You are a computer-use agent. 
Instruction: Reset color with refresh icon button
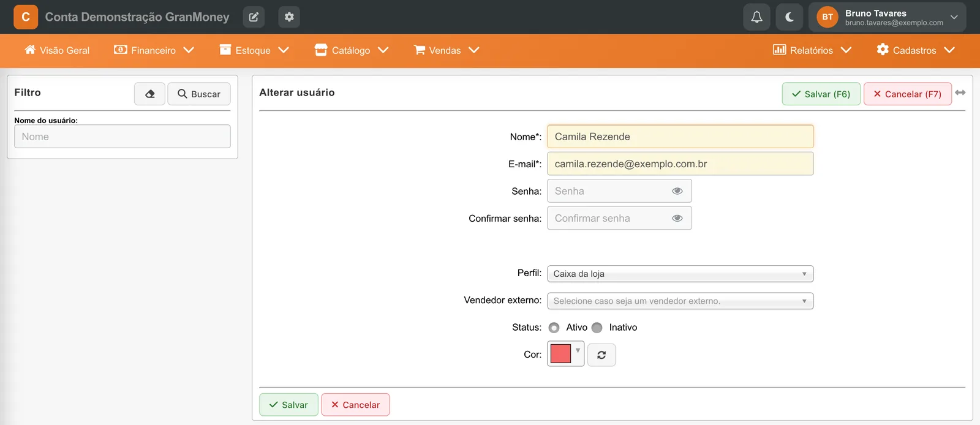point(601,355)
